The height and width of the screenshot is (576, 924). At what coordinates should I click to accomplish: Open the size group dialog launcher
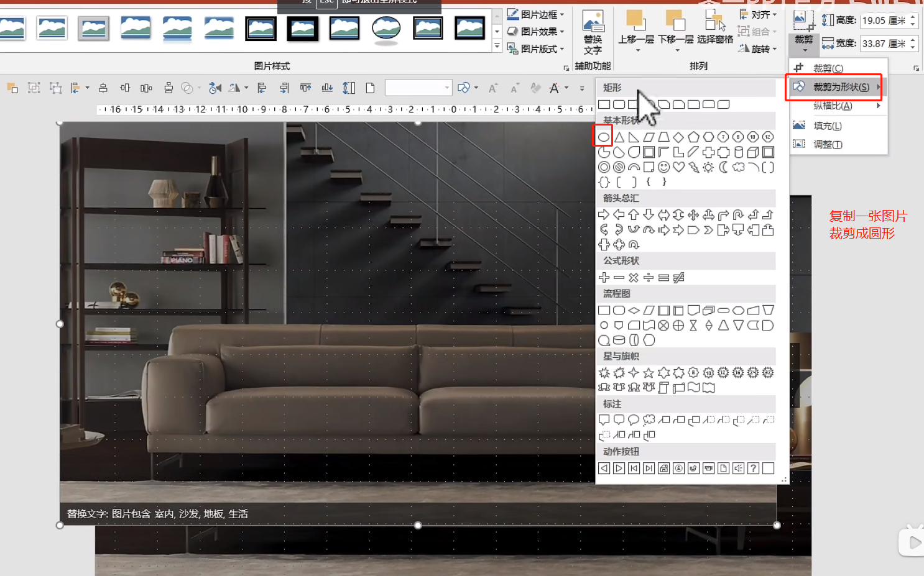pyautogui.click(x=916, y=68)
